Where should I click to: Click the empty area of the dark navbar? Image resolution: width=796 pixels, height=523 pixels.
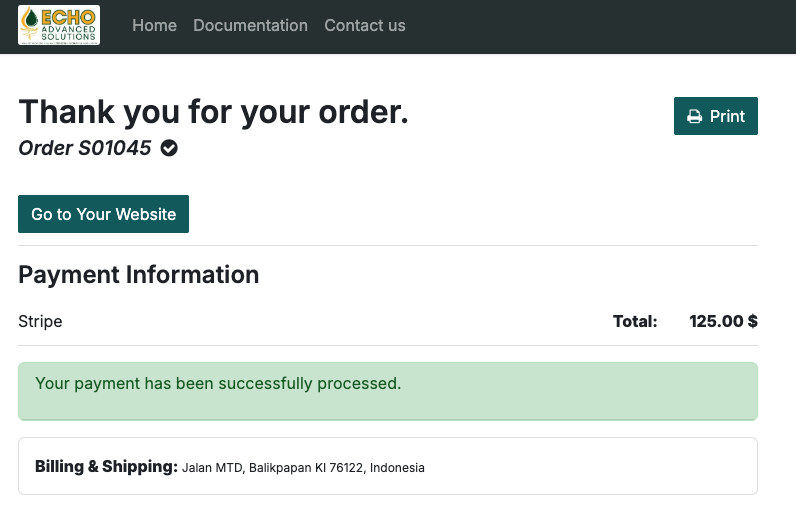(600, 25)
